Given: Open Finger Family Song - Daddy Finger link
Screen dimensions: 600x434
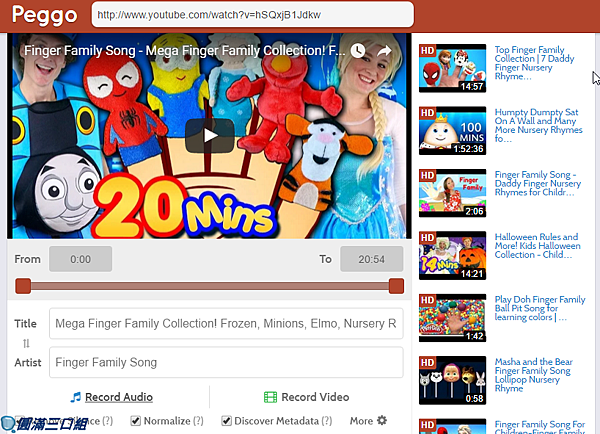Looking at the screenshot, I should click(x=538, y=183).
